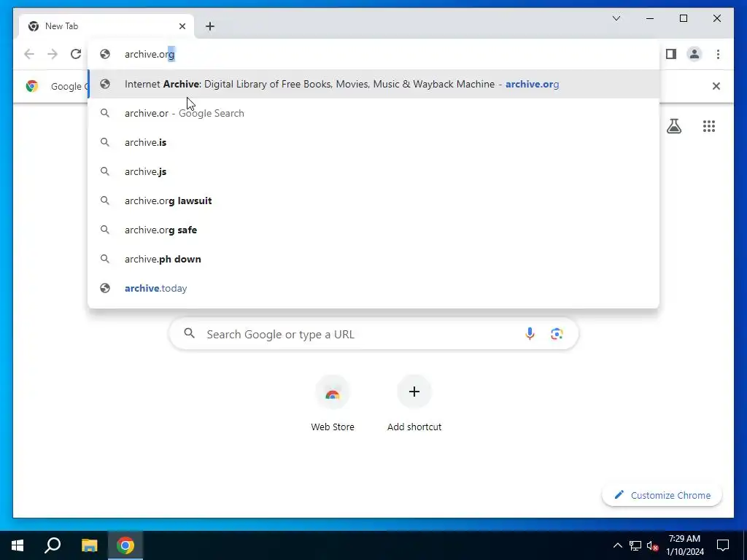This screenshot has width=747, height=560.
Task: Open Google Lens image search icon
Action: pyautogui.click(x=557, y=334)
